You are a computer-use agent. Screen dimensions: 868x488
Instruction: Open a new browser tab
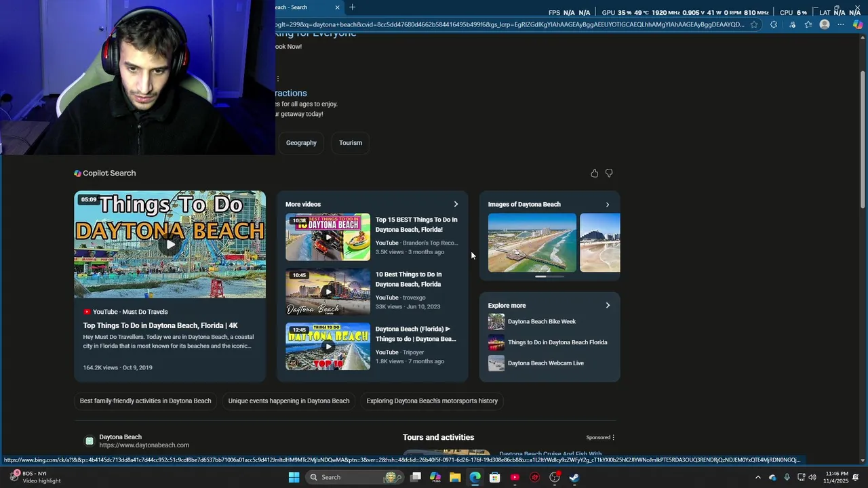tap(352, 7)
